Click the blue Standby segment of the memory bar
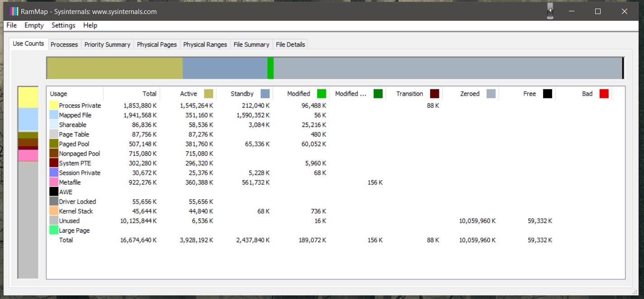The height and width of the screenshot is (299, 644). coord(225,68)
